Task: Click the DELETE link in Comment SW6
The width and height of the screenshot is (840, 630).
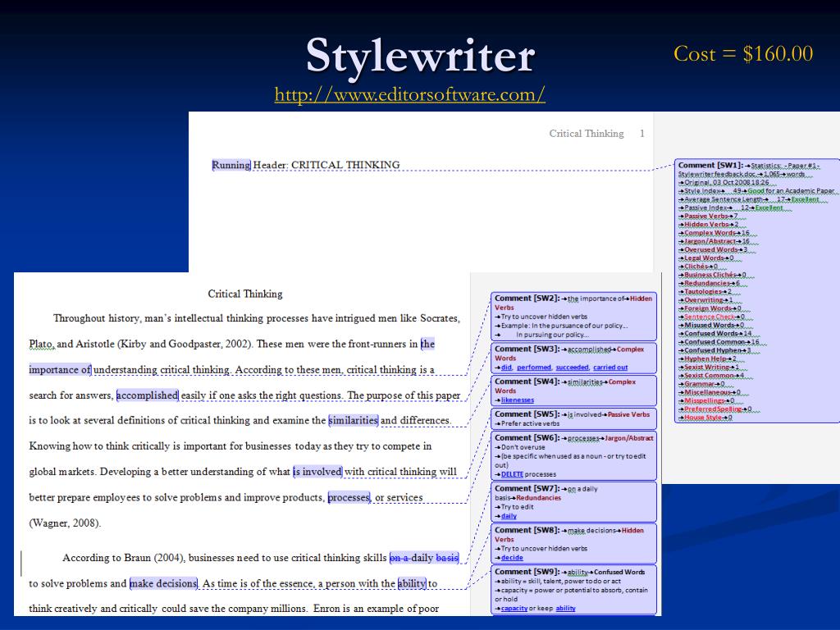Action: point(512,474)
